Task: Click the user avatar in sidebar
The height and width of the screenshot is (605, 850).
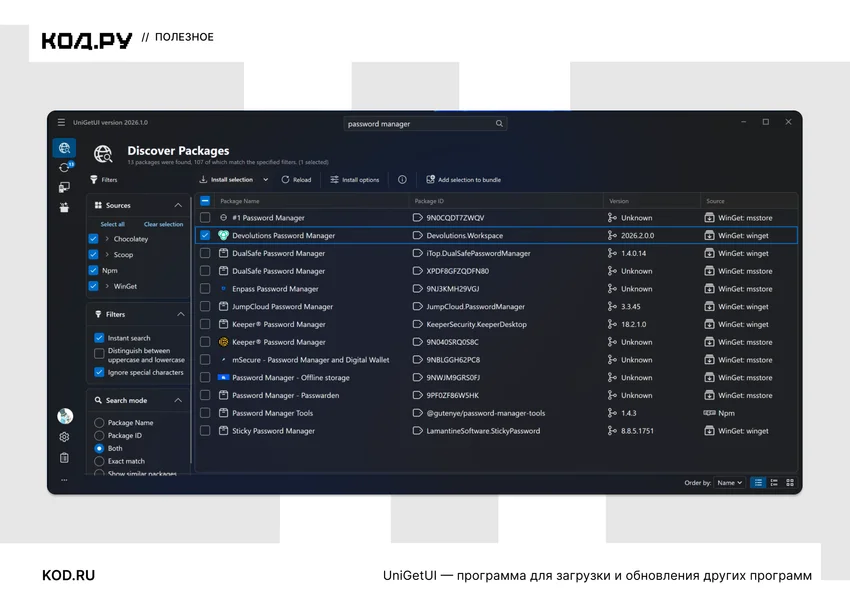Action: pyautogui.click(x=65, y=416)
